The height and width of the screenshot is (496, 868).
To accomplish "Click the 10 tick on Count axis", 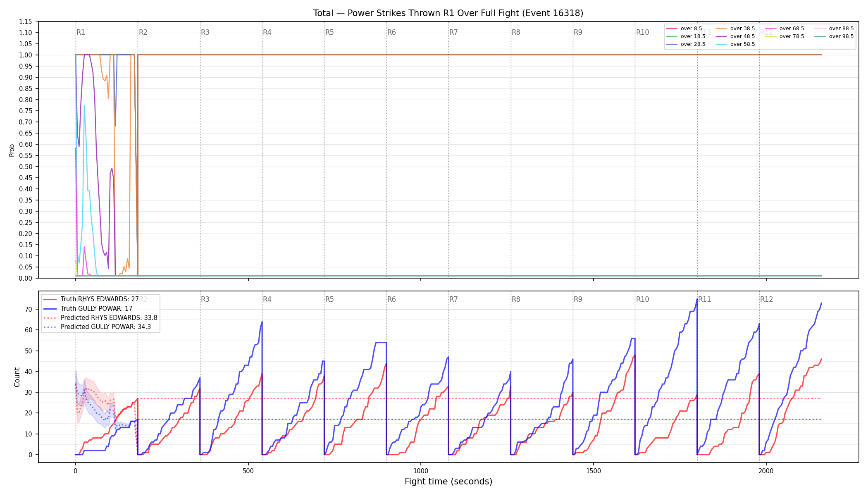I will [29, 434].
